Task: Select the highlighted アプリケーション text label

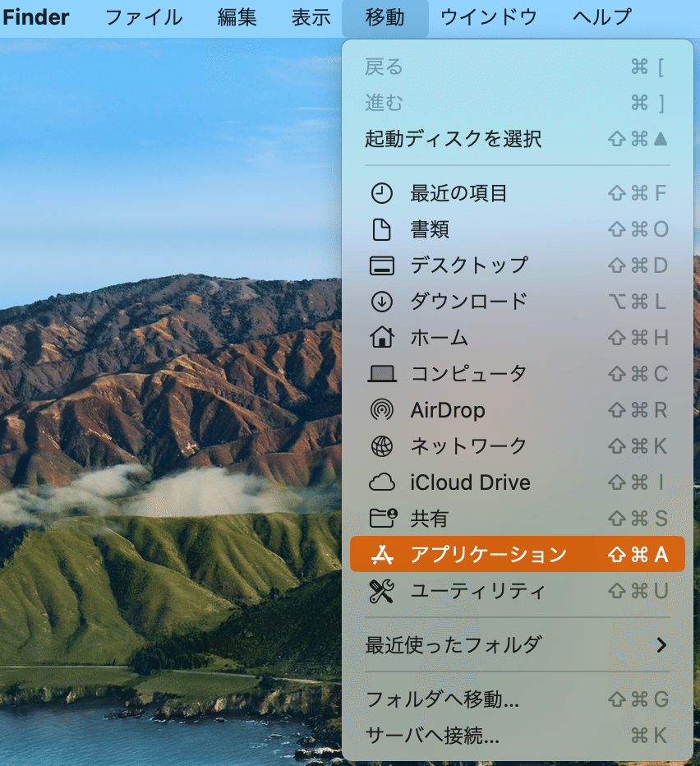Action: point(489,555)
